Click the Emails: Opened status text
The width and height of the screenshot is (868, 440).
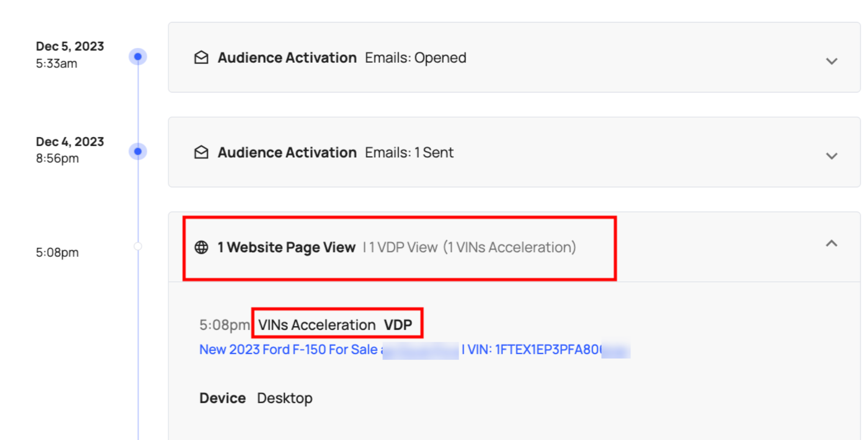click(415, 58)
